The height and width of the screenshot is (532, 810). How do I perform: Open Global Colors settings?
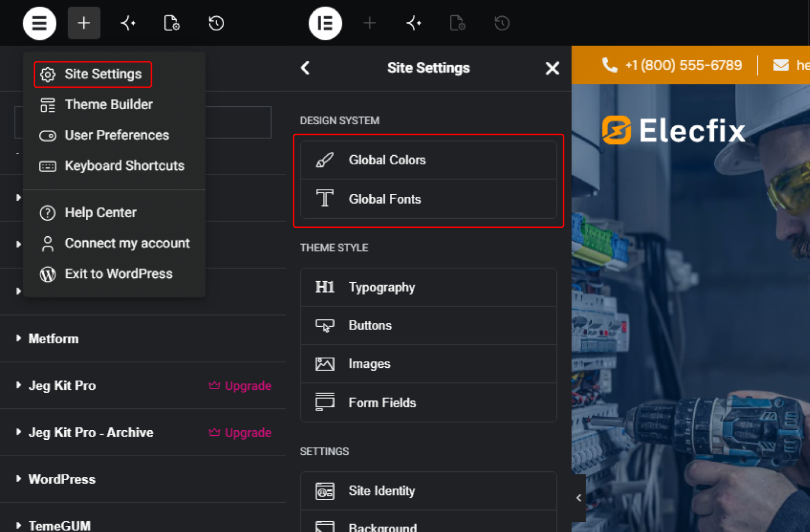pyautogui.click(x=429, y=160)
